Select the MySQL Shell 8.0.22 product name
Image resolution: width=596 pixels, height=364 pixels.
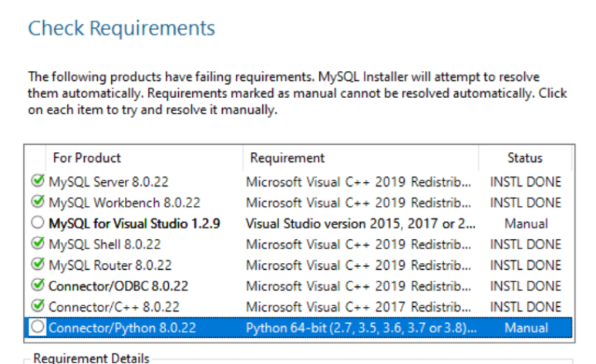[x=105, y=244]
